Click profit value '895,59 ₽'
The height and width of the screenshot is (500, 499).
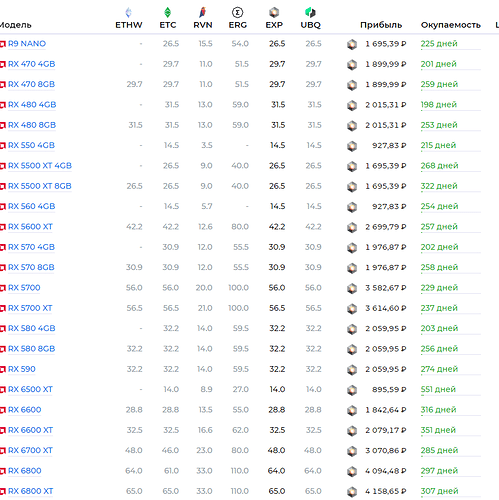(389, 389)
